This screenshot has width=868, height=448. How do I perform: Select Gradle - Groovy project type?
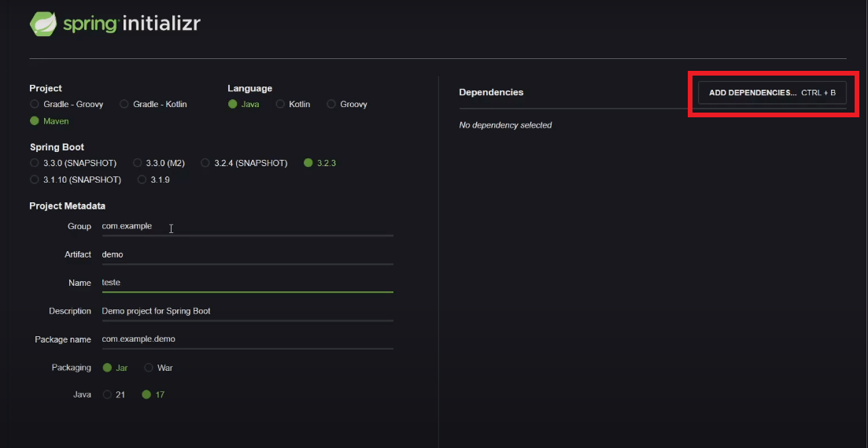pyautogui.click(x=66, y=104)
